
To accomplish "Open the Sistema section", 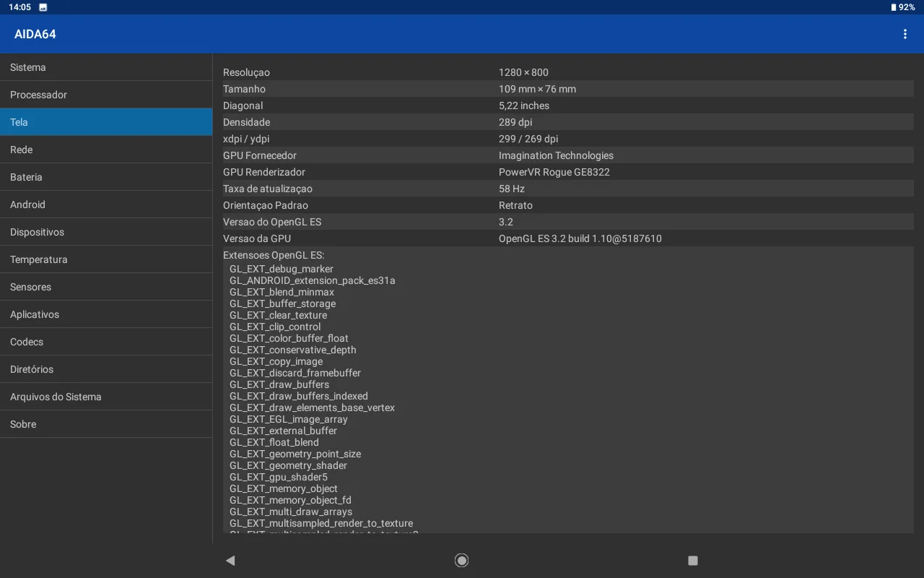I will pyautogui.click(x=106, y=67).
